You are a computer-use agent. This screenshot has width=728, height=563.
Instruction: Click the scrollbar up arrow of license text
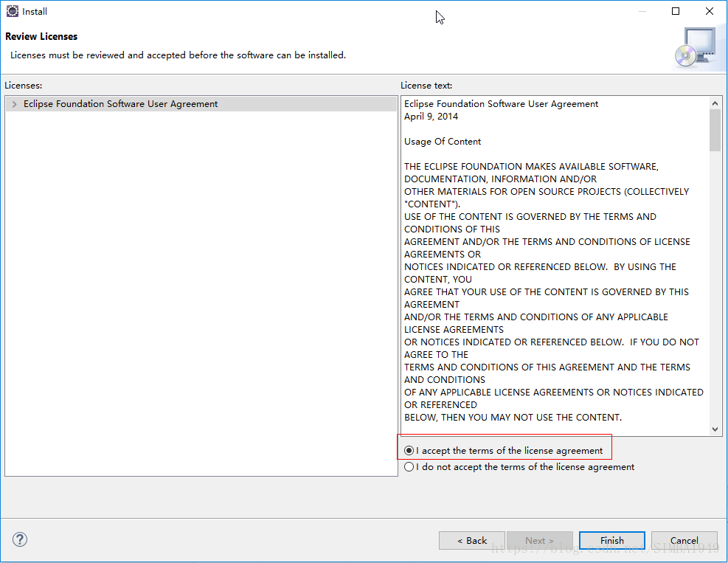(x=715, y=103)
